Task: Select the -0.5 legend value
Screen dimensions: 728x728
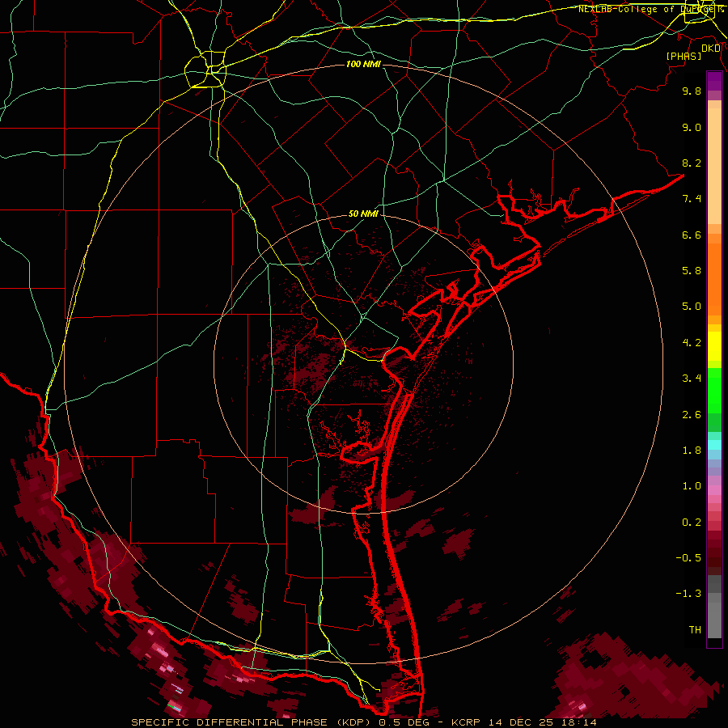Action: (688, 558)
